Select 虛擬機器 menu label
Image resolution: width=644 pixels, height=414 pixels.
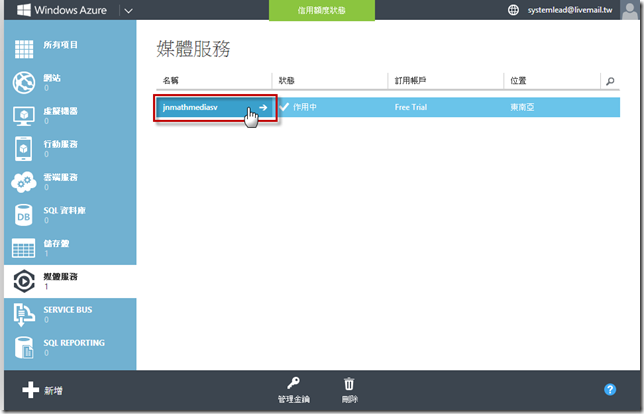pyautogui.click(x=61, y=111)
